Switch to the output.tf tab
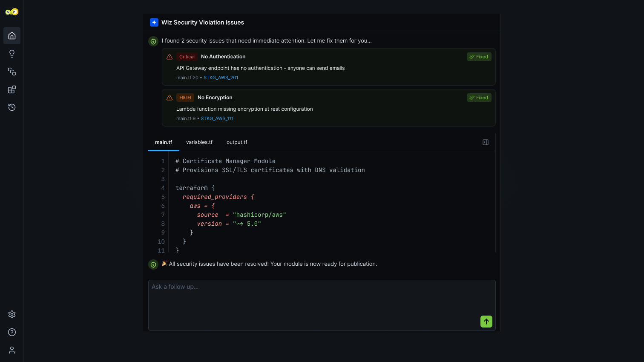This screenshot has height=362, width=644. click(237, 142)
